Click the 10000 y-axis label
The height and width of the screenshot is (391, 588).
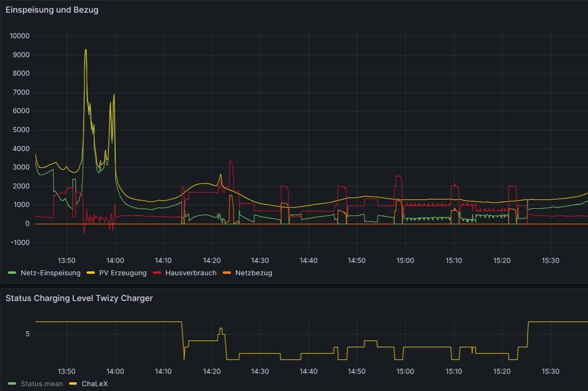pos(19,36)
